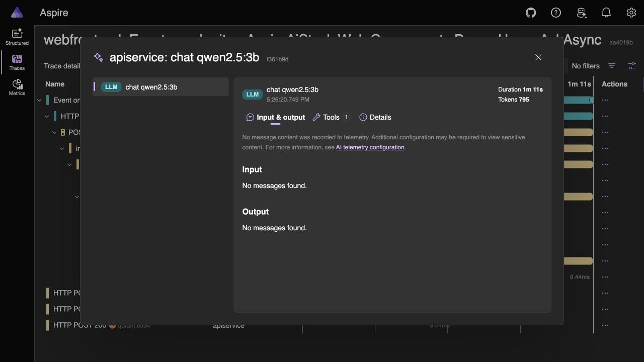Click the Name column header

pos(55,84)
